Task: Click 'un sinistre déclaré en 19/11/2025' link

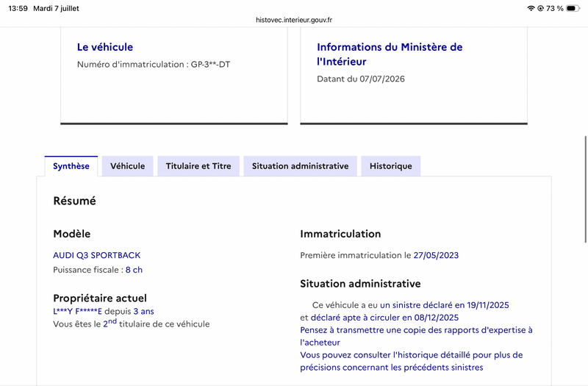Action: (x=445, y=305)
